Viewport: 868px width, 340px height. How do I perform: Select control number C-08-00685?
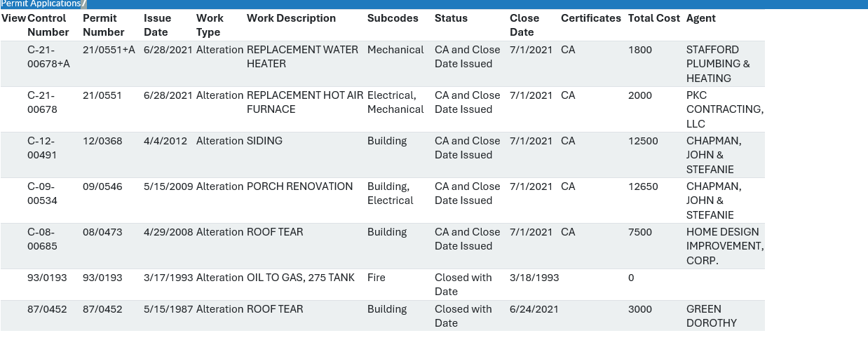tap(42, 239)
